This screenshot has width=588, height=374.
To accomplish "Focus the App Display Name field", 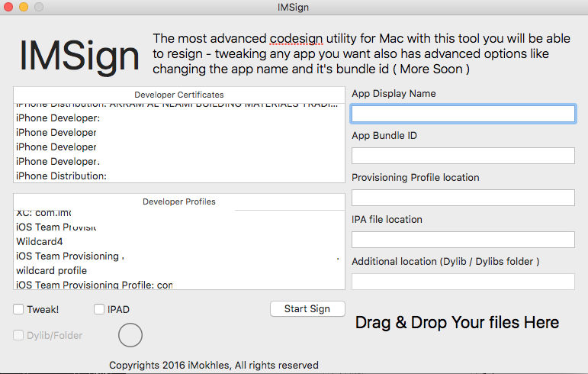I will [463, 114].
